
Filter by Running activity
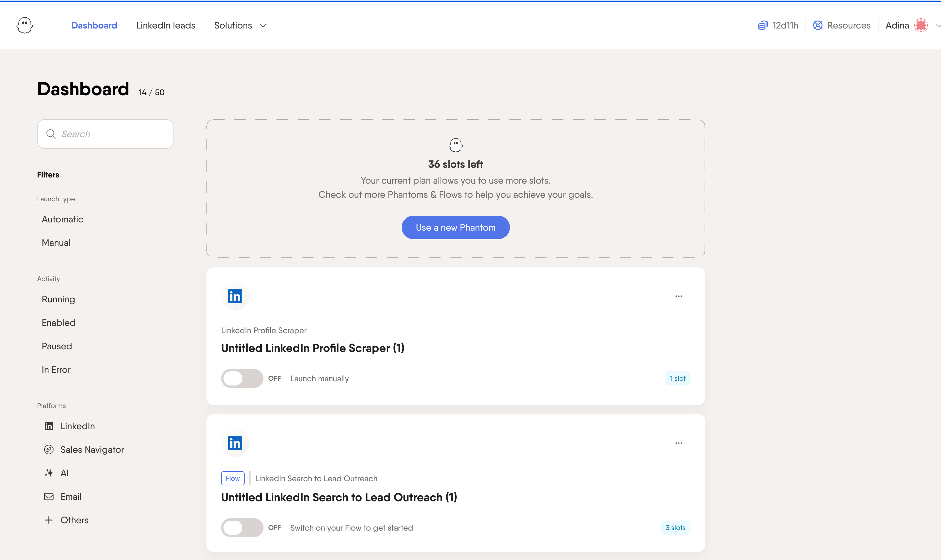pyautogui.click(x=58, y=299)
